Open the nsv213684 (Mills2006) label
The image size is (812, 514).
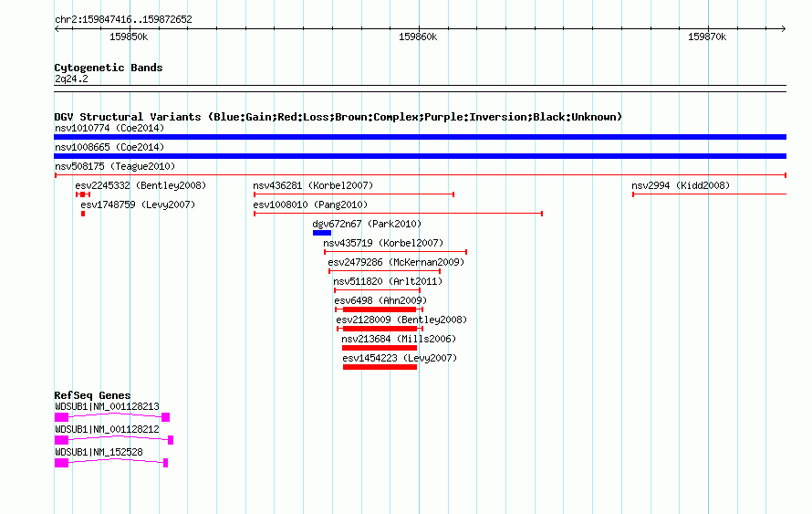point(399,339)
